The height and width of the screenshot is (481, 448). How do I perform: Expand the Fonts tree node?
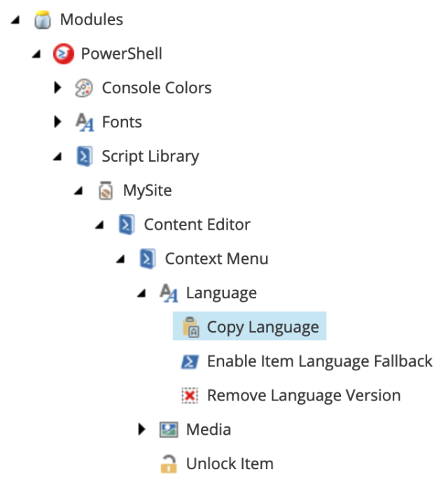57,122
